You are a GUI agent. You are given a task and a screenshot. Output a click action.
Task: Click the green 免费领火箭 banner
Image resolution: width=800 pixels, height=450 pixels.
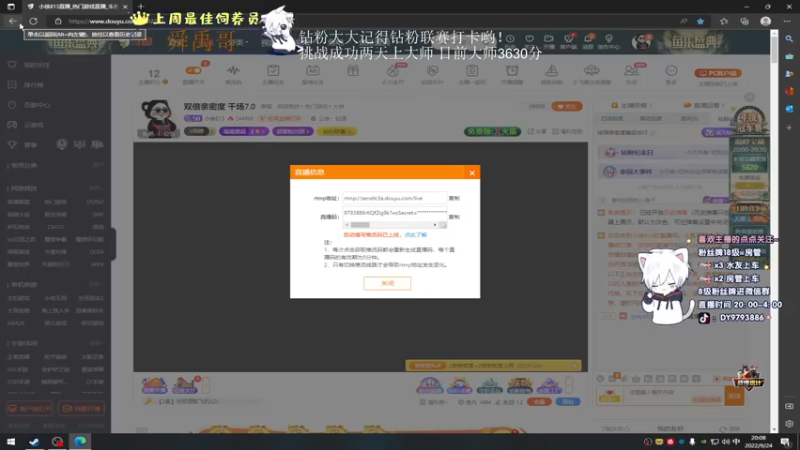492,131
